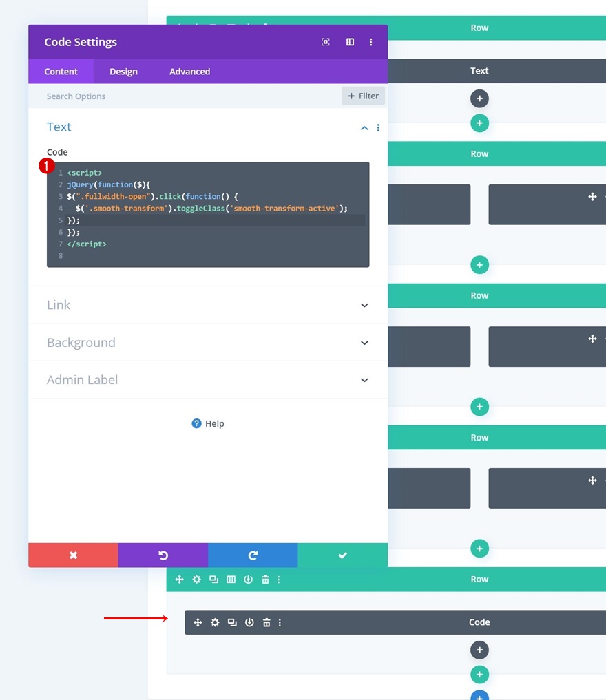This screenshot has width=606, height=700.
Task: Delete row trash icon on bottom Row bar
Action: click(265, 580)
